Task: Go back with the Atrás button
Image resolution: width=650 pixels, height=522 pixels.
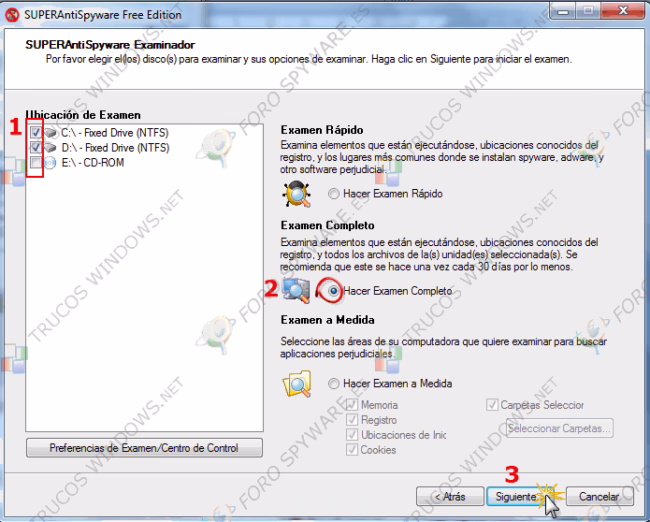Action: pos(450,496)
